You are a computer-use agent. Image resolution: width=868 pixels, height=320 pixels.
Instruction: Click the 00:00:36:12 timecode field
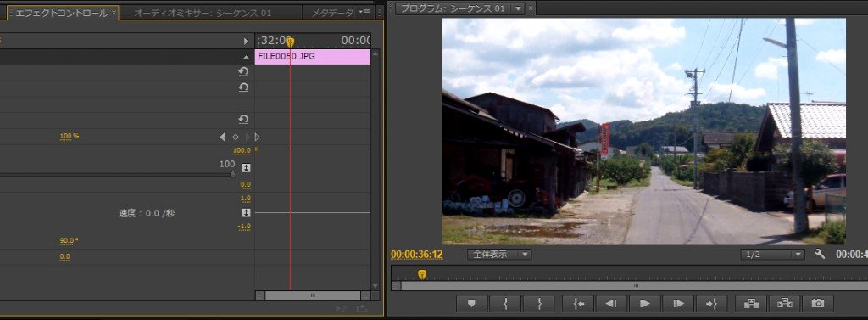point(417,255)
